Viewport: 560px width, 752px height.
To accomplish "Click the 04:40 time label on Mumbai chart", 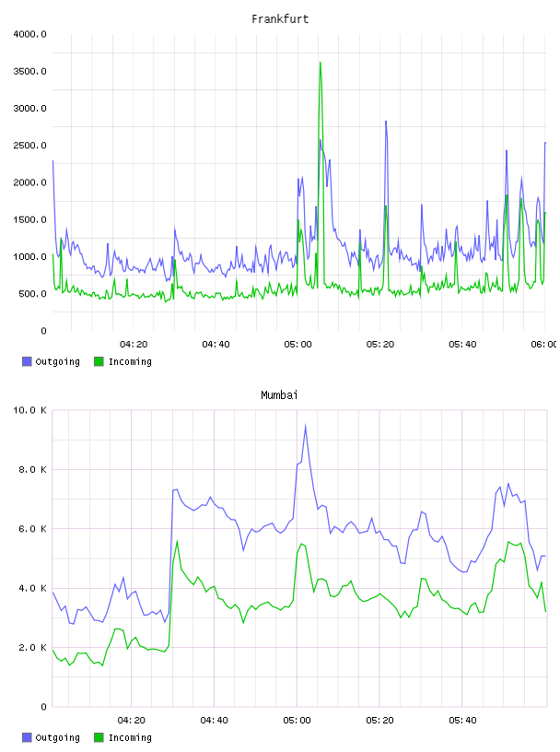I will tap(215, 721).
